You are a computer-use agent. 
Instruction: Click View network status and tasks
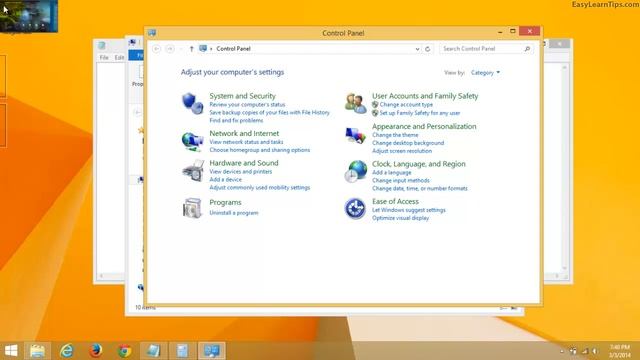246,142
